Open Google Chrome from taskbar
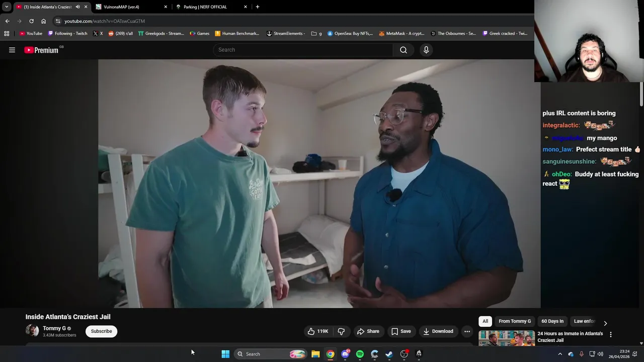Viewport: 644px width, 362px height. point(330,354)
